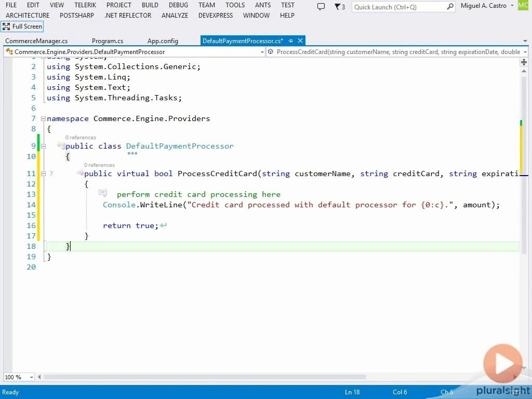This screenshot has width=532, height=399.
Task: Open the ANTS menu
Action: point(263,5)
